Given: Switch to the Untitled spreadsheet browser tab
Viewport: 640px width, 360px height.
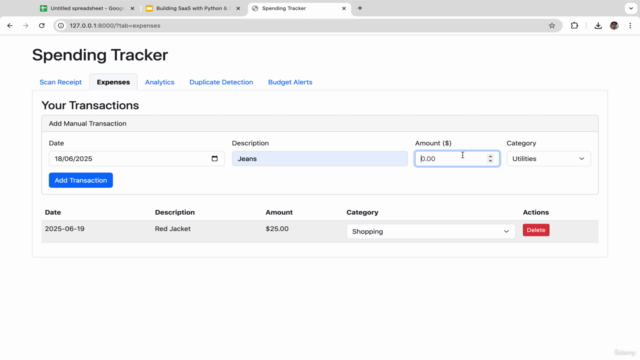Looking at the screenshot, I should pos(87,8).
